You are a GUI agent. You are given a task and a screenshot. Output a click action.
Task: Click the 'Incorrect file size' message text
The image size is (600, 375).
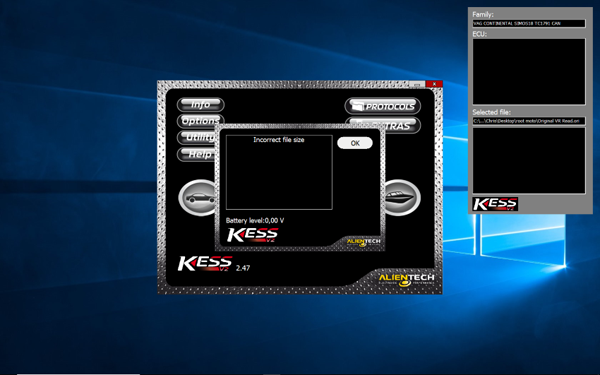click(279, 140)
